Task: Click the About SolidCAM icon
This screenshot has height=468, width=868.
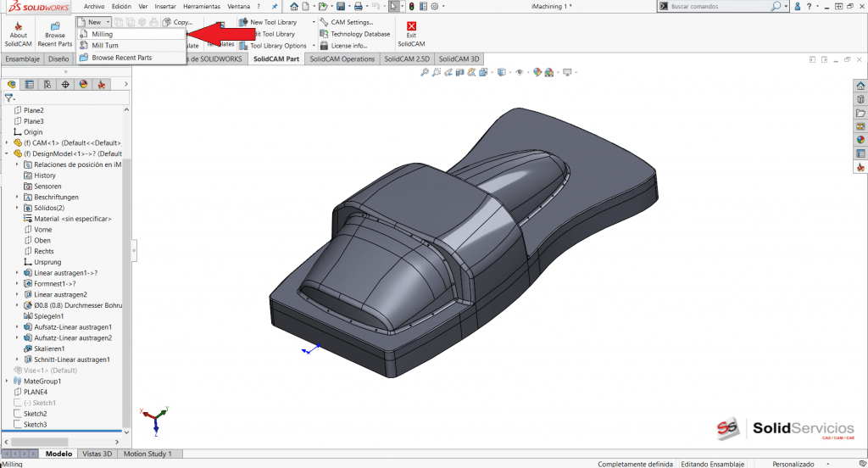Action: pyautogui.click(x=16, y=27)
